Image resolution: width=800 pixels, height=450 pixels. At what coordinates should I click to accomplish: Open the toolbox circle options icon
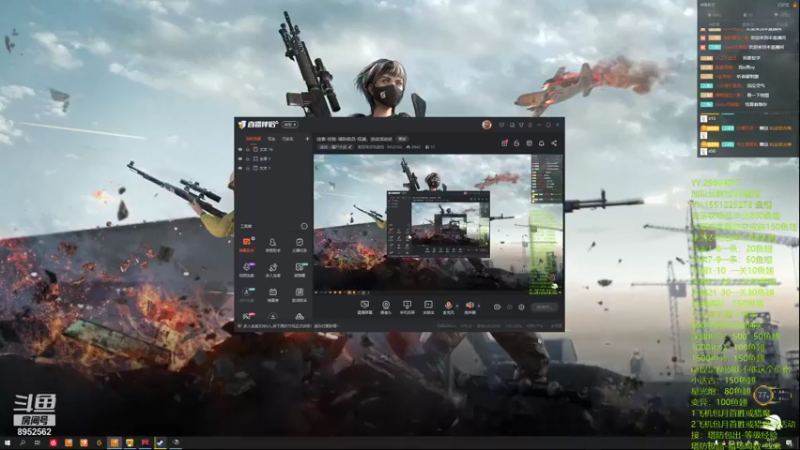click(x=304, y=226)
